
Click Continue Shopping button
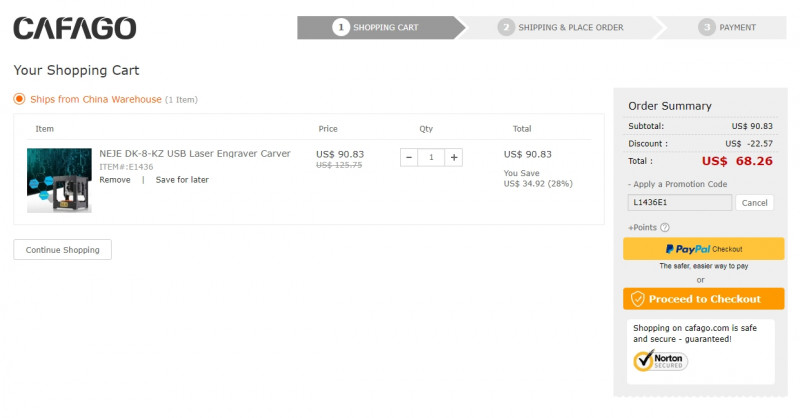tap(62, 250)
